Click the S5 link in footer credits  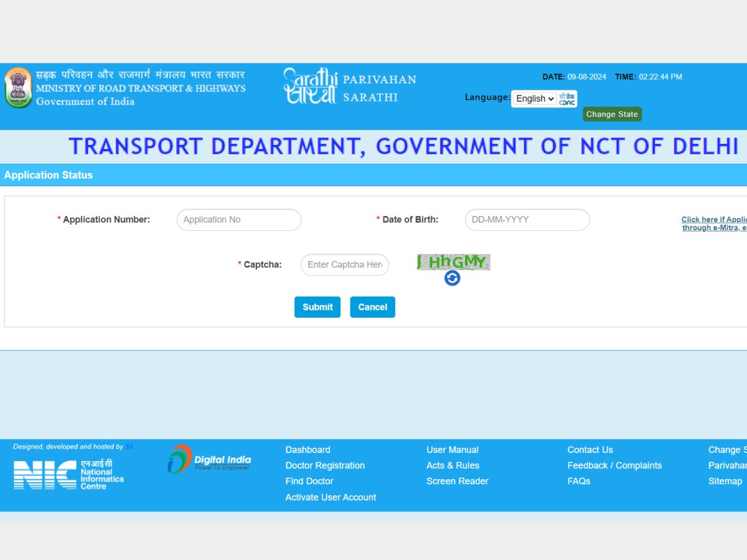point(129,446)
